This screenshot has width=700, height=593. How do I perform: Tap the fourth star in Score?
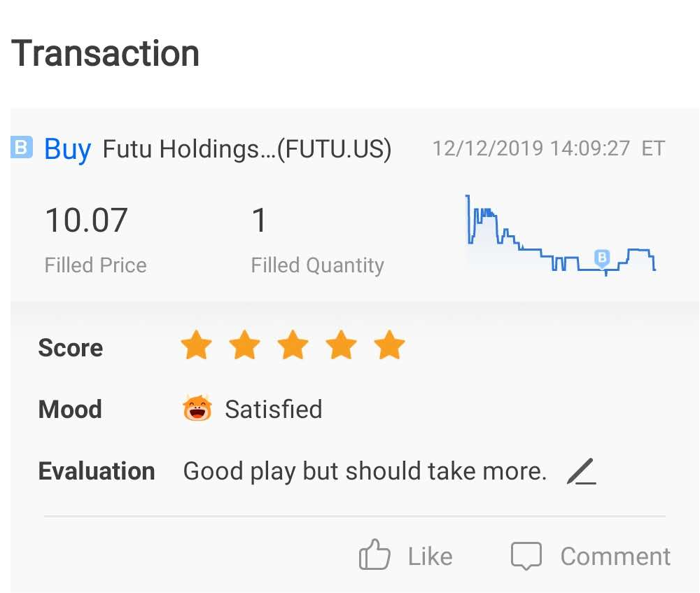point(341,346)
